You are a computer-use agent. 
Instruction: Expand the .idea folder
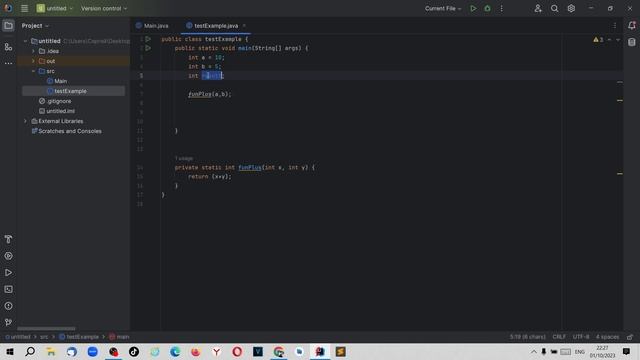click(x=33, y=51)
